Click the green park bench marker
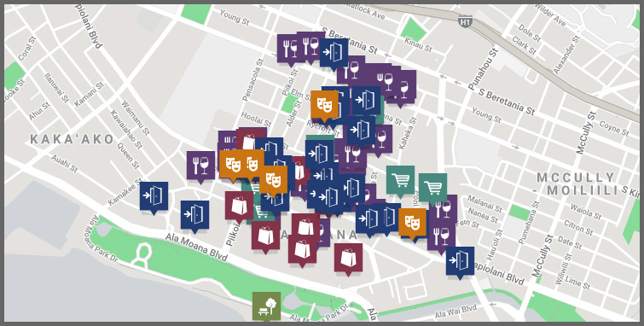 click(266, 306)
